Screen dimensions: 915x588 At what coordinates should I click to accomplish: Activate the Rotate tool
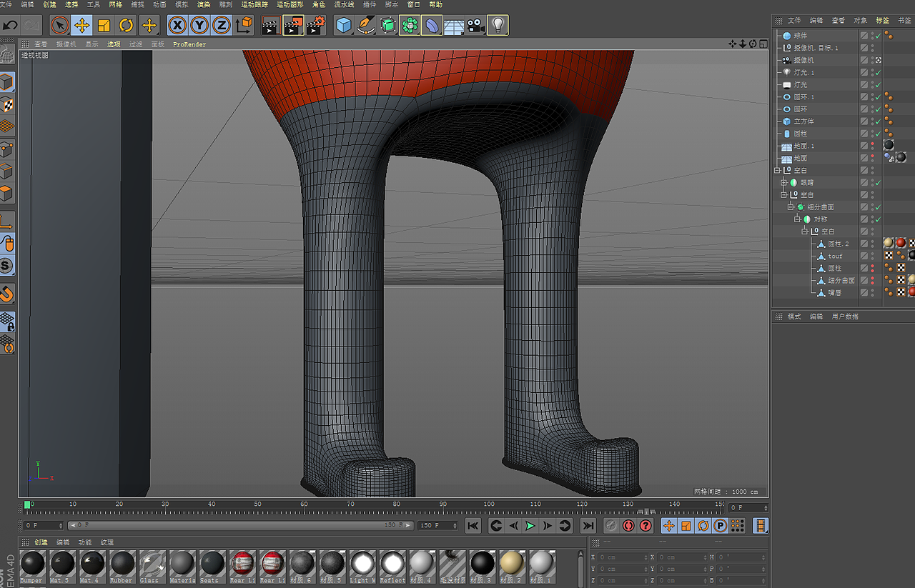click(x=126, y=26)
